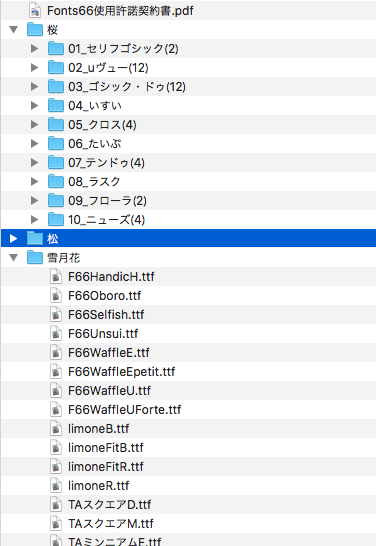
Task: Click the 雪月花 folder icon
Action: 35,258
